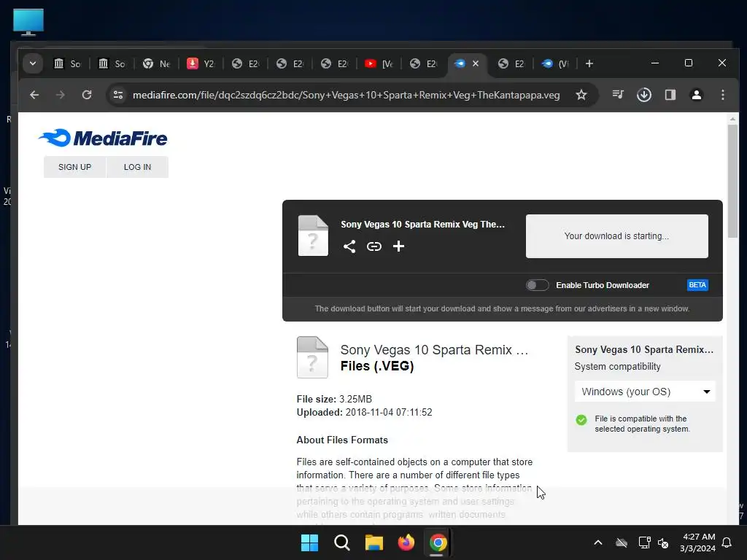The image size is (747, 560).
Task: Click the 'File size: 3.25MB' text
Action: click(x=334, y=399)
